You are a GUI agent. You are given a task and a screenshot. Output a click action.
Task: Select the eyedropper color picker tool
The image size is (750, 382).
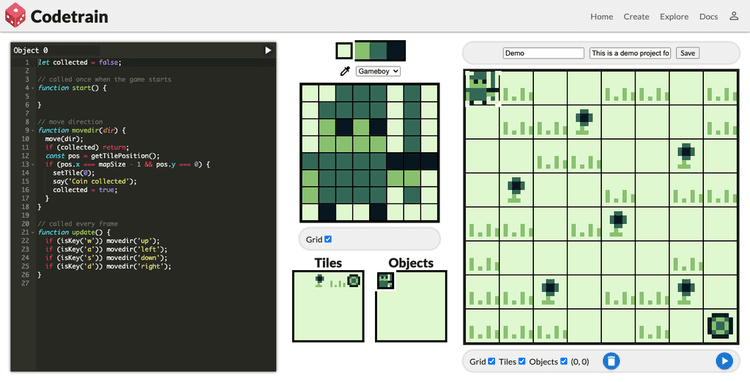pyautogui.click(x=344, y=71)
